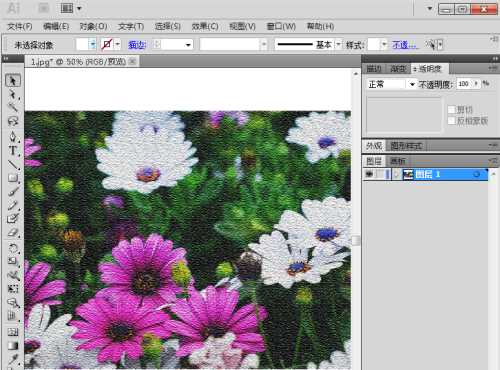
Task: Toggle the lock column for 图层 1
Action: tap(379, 174)
